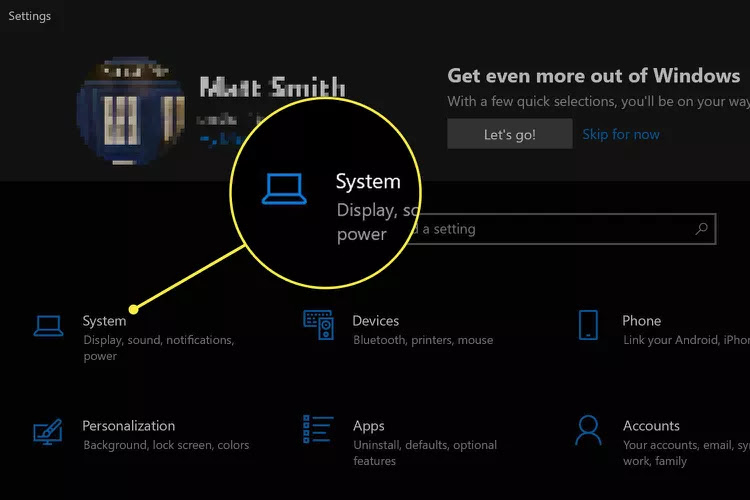Click the Skip for now link
This screenshot has width=750, height=500.
pos(621,134)
